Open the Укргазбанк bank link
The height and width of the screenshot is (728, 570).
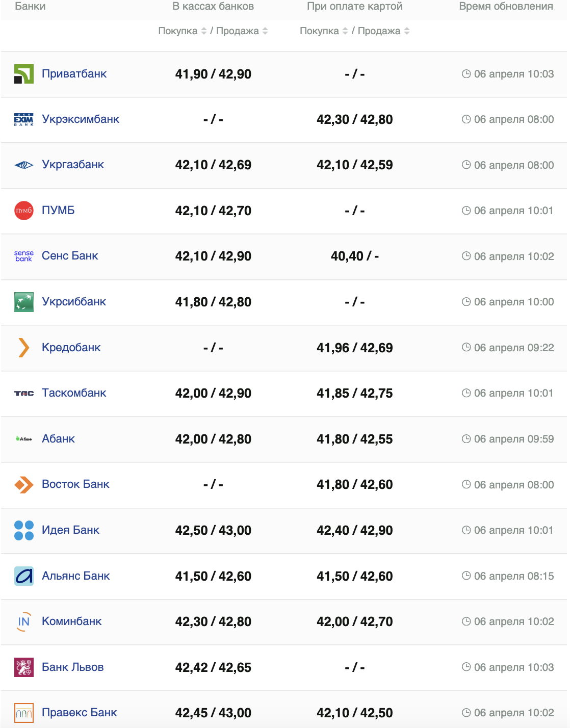pyautogui.click(x=73, y=165)
